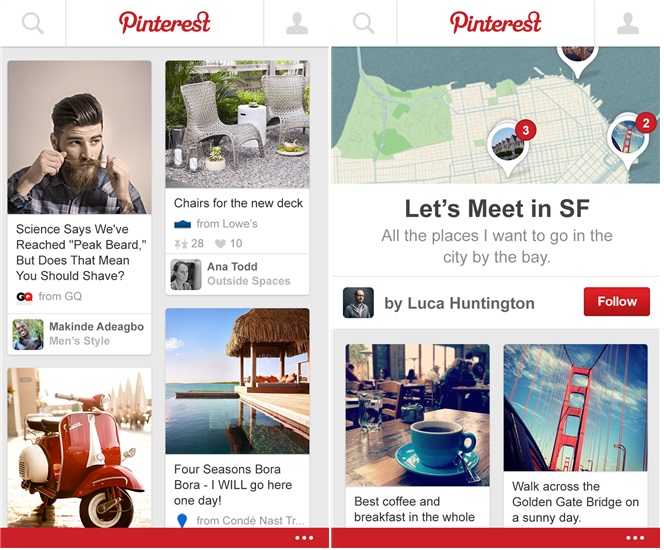The width and height of the screenshot is (664, 550).
Task: Open the profile icon on the right screen
Action: click(628, 23)
